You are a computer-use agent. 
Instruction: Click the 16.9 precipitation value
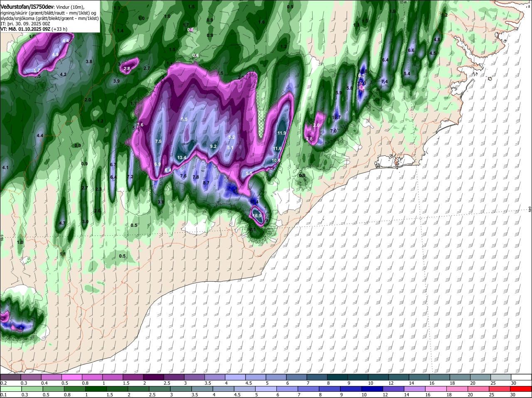(257, 216)
